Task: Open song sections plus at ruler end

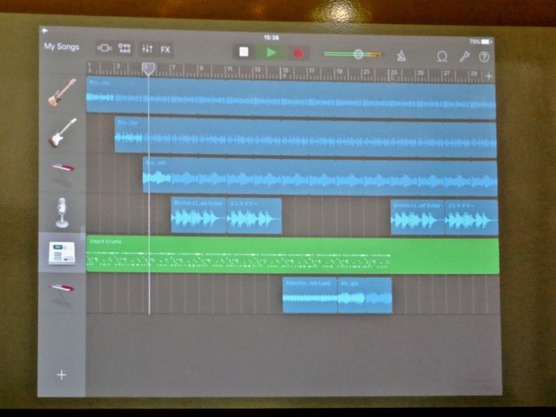Action: click(489, 76)
